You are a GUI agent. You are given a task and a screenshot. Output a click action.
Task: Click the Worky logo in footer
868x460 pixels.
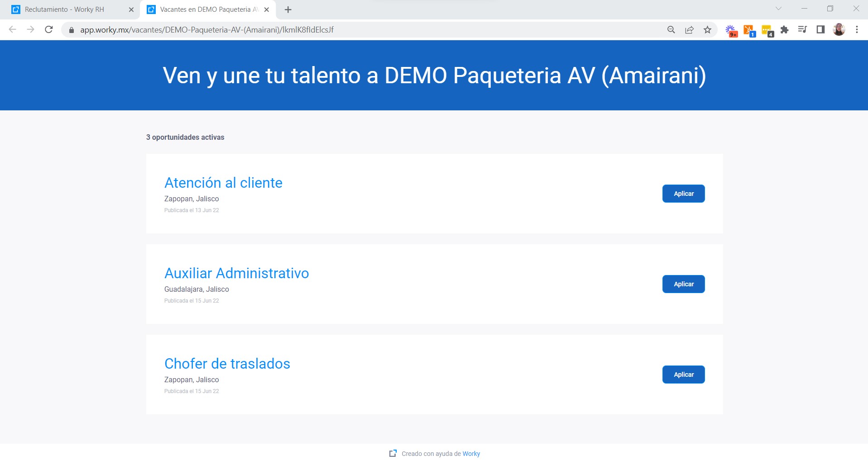click(x=393, y=453)
